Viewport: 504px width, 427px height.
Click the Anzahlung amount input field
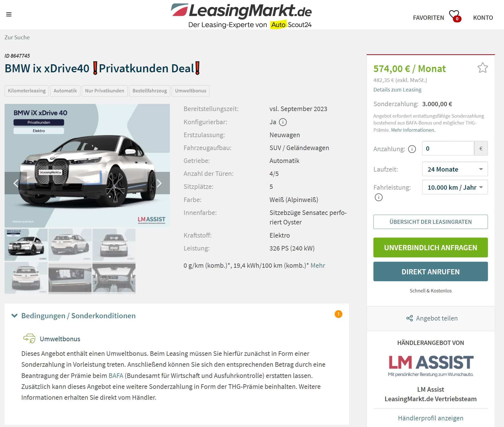tap(448, 148)
